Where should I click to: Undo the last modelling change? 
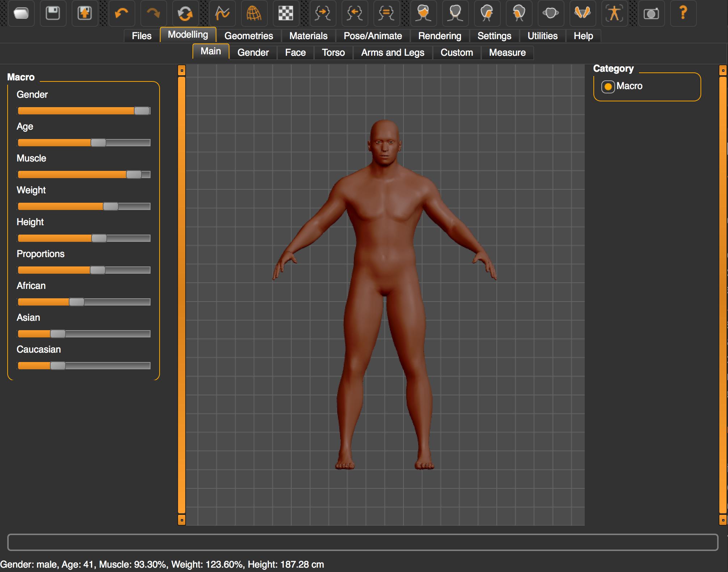coord(122,14)
